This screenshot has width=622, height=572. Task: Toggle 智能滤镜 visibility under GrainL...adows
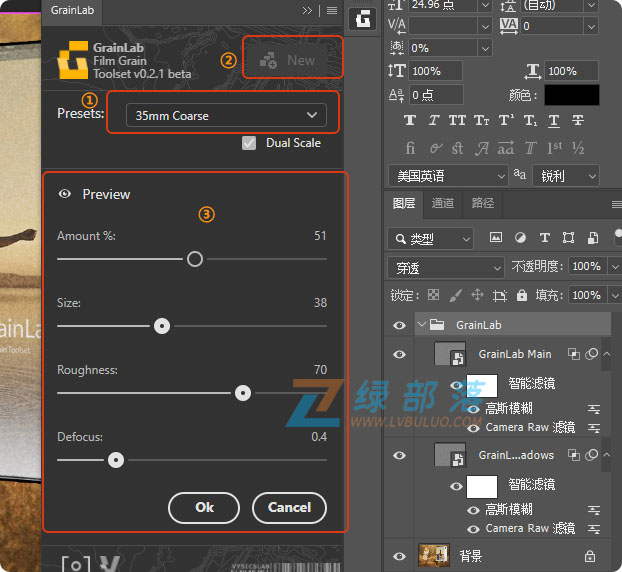point(456,486)
